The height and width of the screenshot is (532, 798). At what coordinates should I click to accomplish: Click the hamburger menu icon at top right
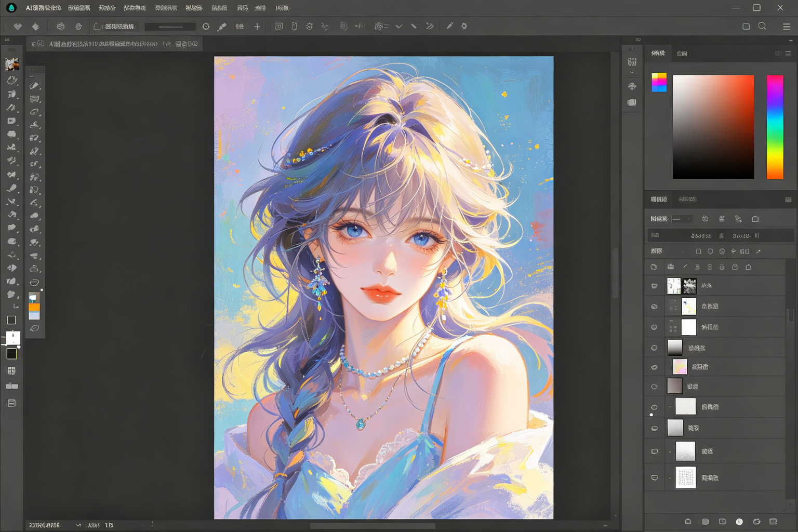pyautogui.click(x=787, y=26)
